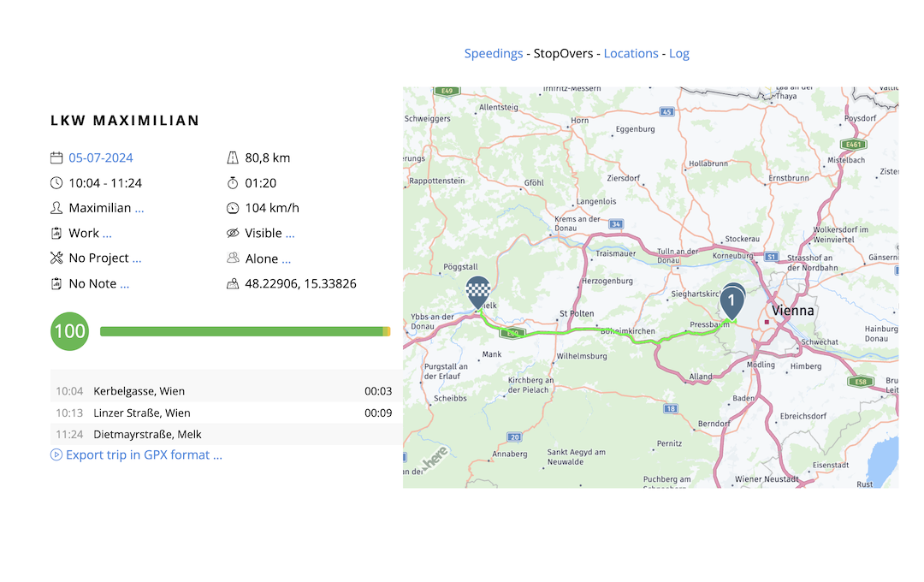Click the Alone passengers icon

[233, 258]
